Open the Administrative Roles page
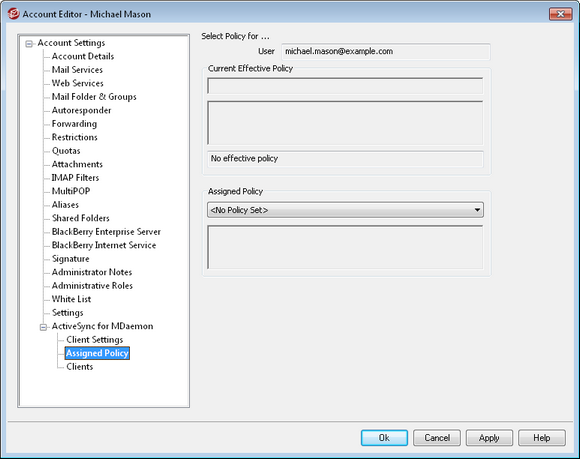580x459 pixels. [92, 286]
